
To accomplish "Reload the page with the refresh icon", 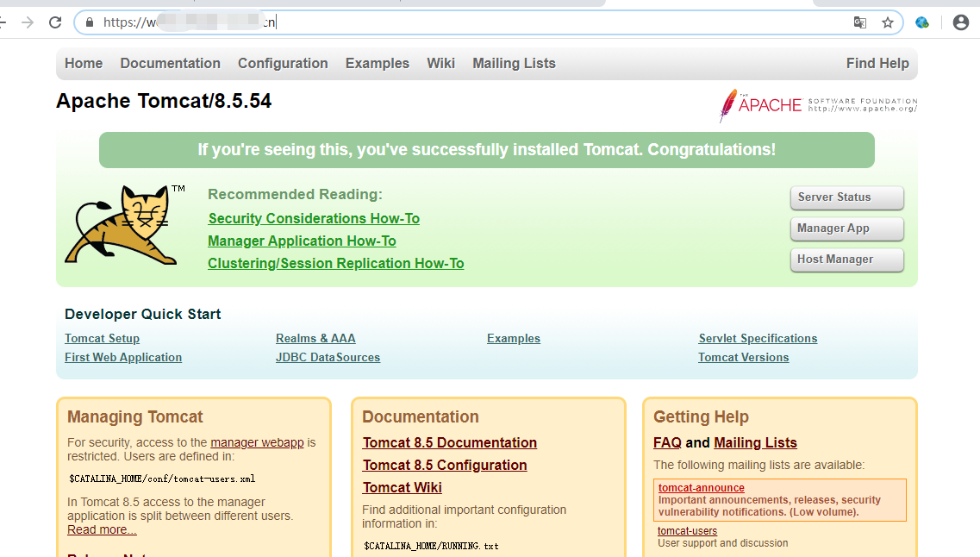I will [x=55, y=22].
